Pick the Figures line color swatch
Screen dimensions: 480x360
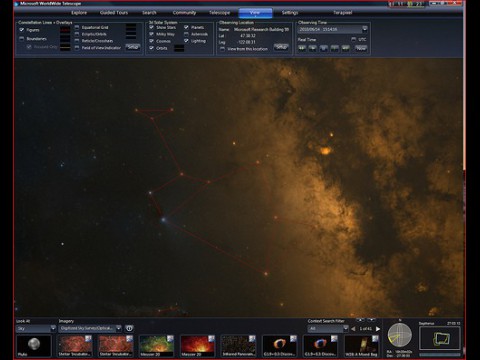pos(65,30)
